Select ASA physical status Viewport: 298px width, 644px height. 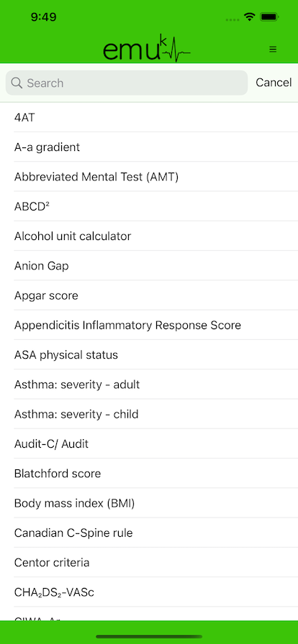coord(149,354)
